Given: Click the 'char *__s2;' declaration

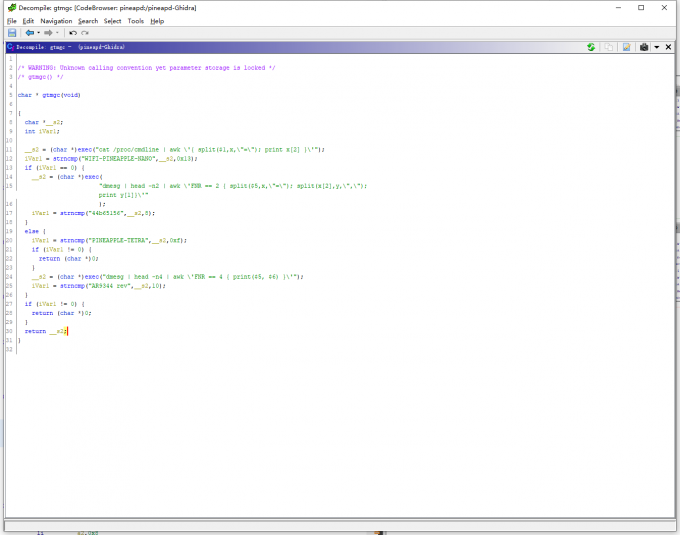Looking at the screenshot, I should (44, 122).
